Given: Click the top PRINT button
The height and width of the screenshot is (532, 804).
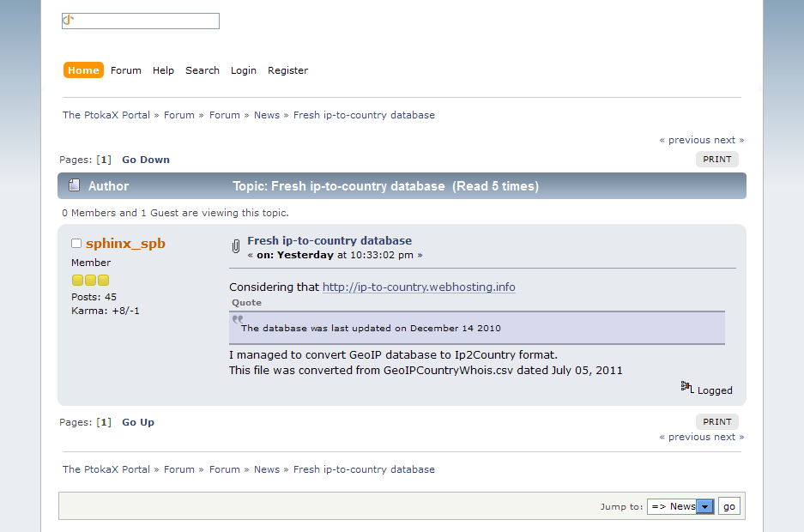Looking at the screenshot, I should [x=716, y=160].
